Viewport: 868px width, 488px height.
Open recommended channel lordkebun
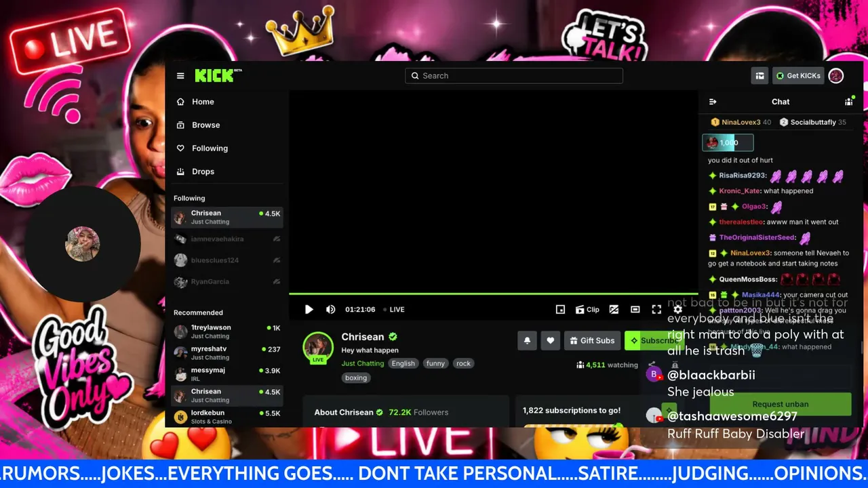click(x=227, y=417)
